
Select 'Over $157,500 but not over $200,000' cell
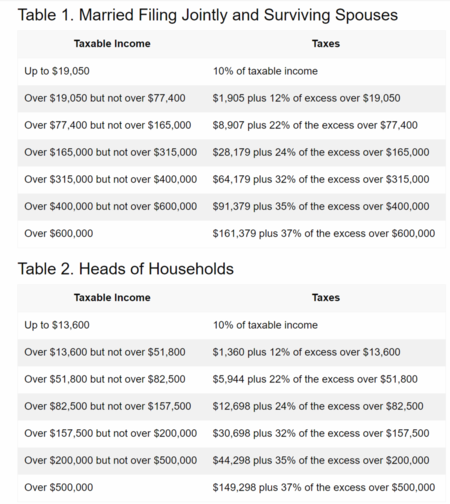pos(111,433)
